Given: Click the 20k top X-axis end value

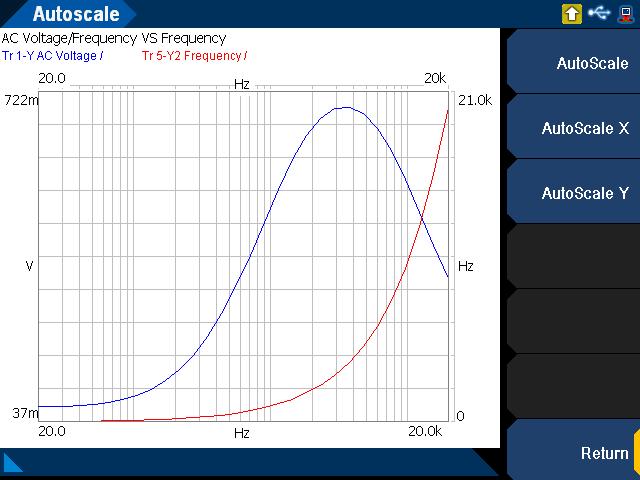Looking at the screenshot, I should coord(435,78).
